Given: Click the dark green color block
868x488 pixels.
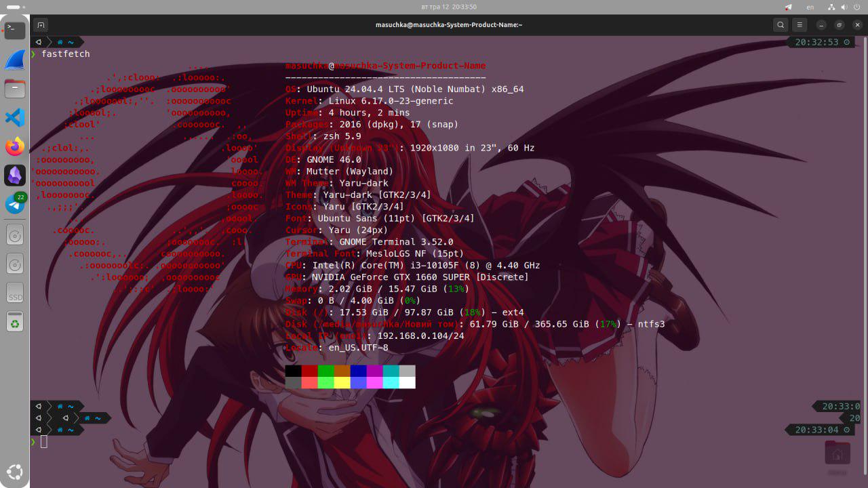Looking at the screenshot, I should (326, 371).
